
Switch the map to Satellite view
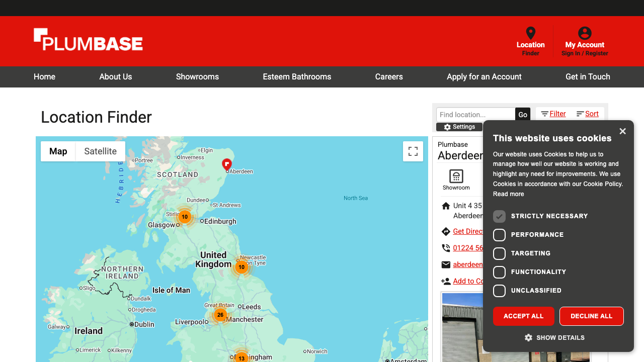[x=100, y=151]
